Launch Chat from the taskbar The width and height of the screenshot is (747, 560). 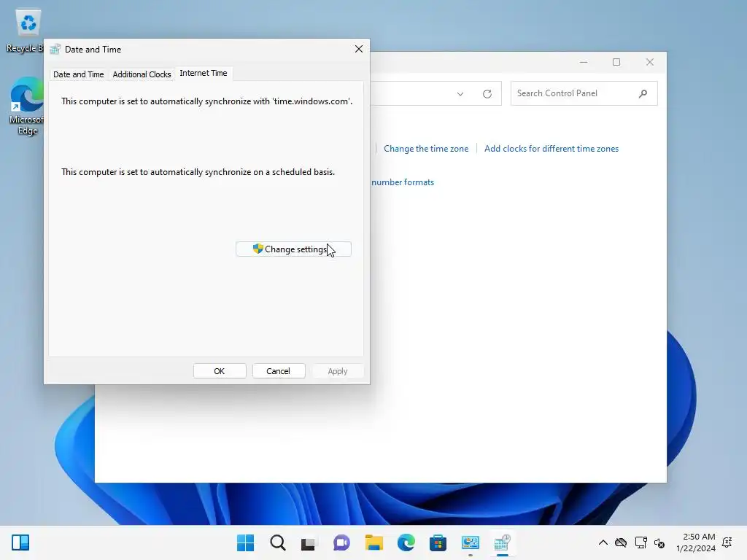(x=341, y=542)
